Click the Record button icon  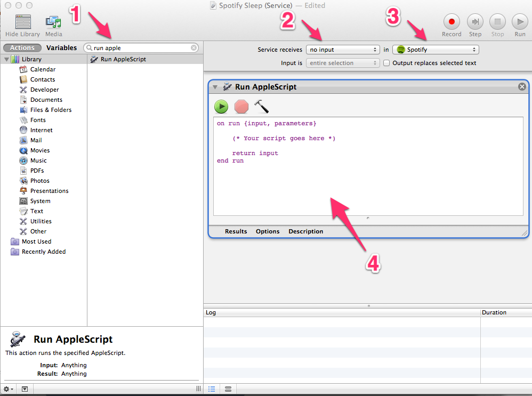(452, 22)
